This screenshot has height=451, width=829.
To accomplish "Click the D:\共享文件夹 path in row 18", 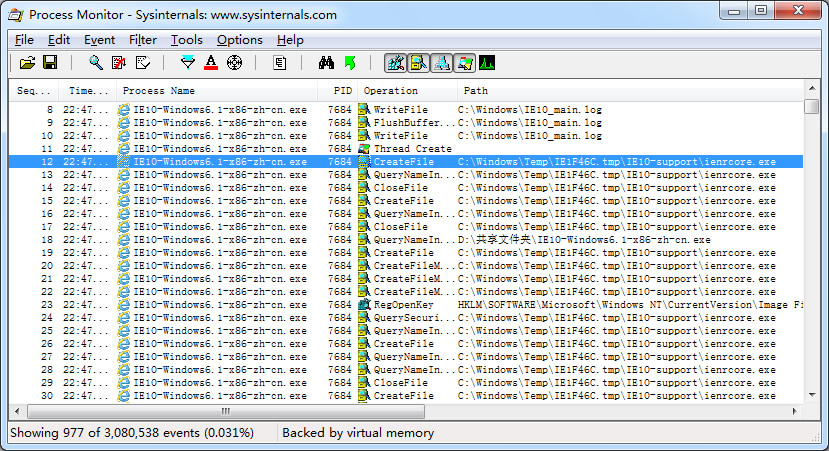I will pos(584,240).
